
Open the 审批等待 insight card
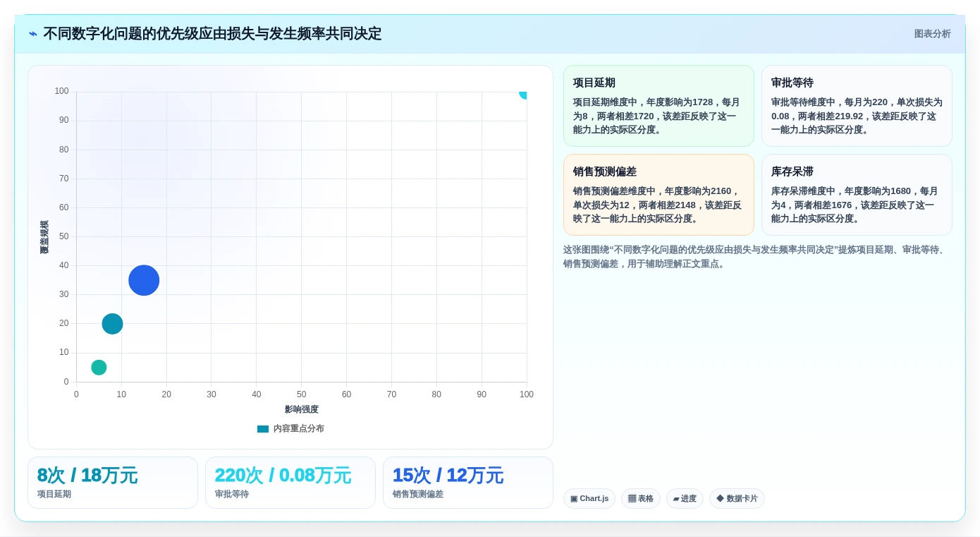(857, 106)
